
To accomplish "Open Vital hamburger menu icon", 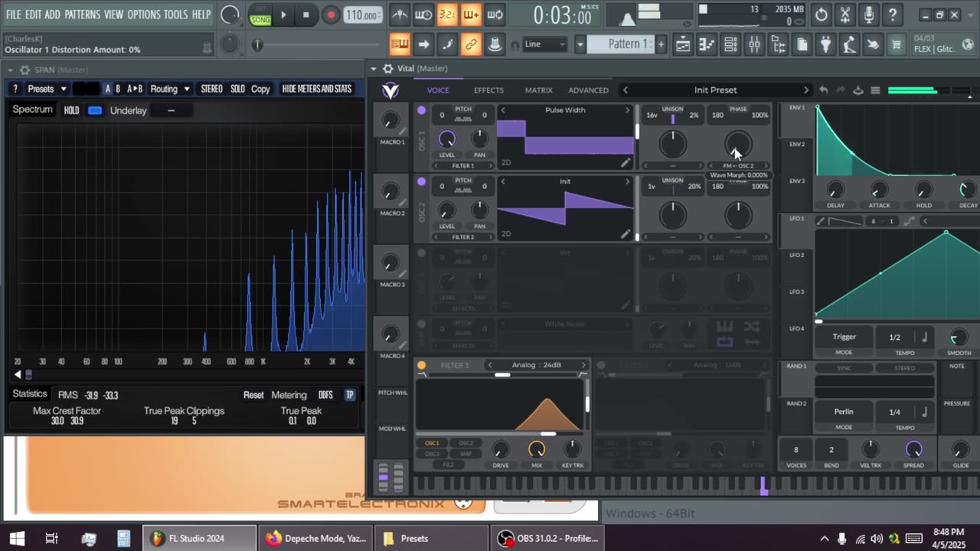I will tap(875, 90).
